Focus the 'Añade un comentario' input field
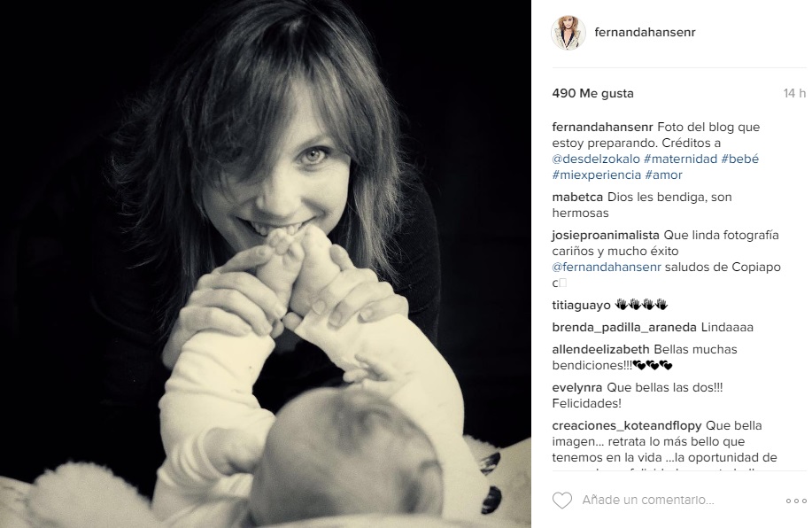Screen dimensions: 812x528 678,500
